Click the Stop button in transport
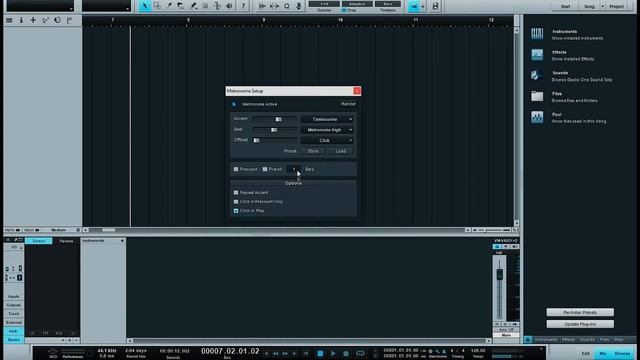Image resolution: width=640 pixels, height=360 pixels. 320,353
